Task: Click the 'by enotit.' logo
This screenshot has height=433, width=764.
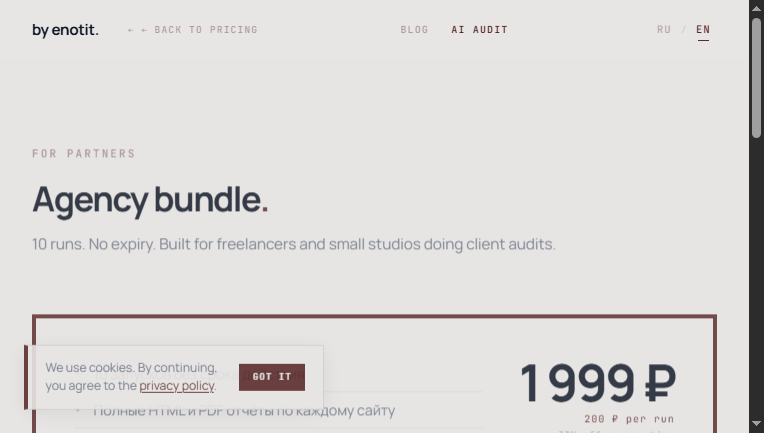Action: pyautogui.click(x=65, y=30)
